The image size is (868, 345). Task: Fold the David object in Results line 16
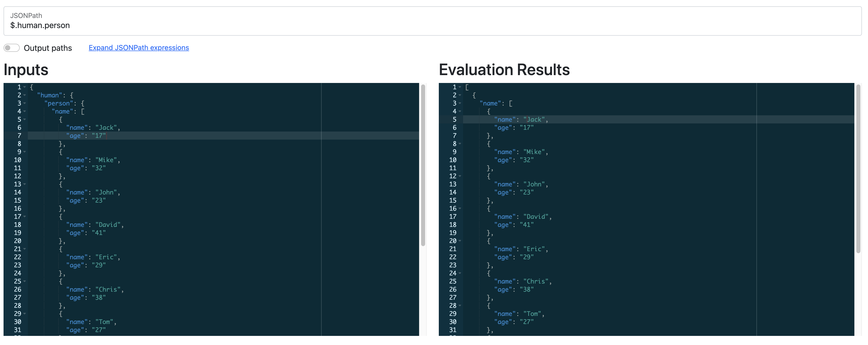[x=460, y=209]
